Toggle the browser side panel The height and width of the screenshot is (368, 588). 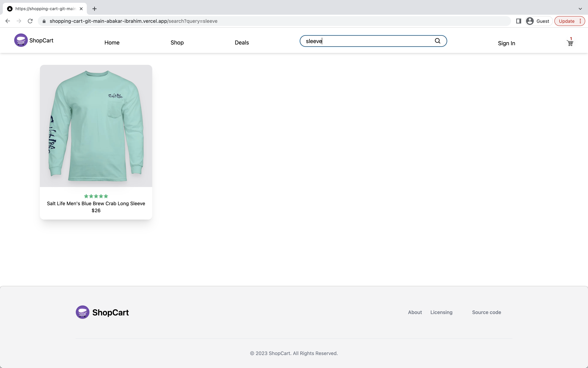[519, 21]
